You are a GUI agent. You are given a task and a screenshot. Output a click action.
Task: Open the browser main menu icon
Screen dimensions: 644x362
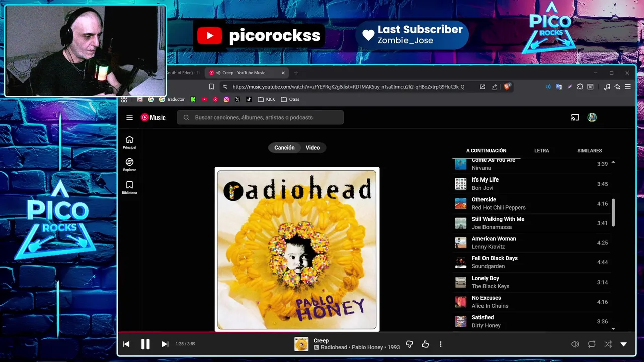[x=628, y=87]
